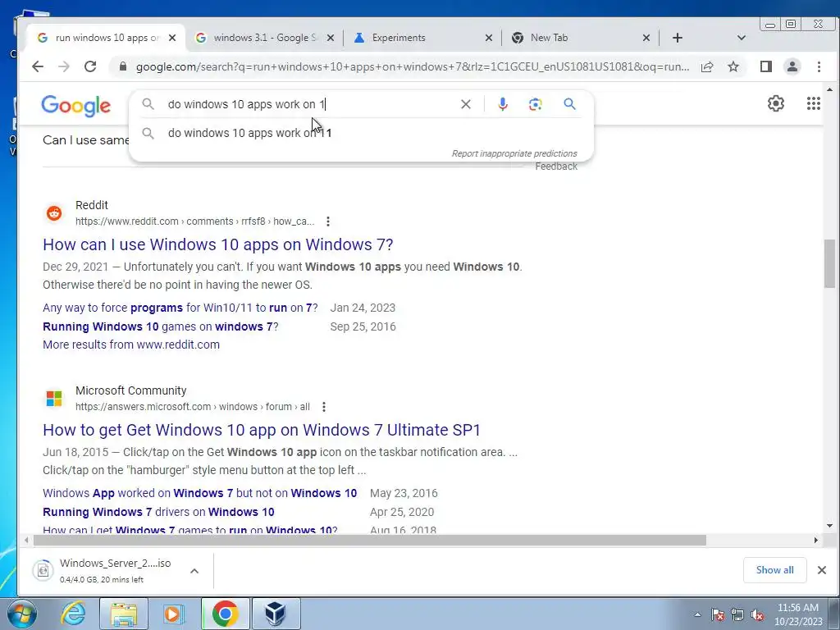The height and width of the screenshot is (630, 840).
Task: Click the scroll down arrow
Action: [830, 526]
